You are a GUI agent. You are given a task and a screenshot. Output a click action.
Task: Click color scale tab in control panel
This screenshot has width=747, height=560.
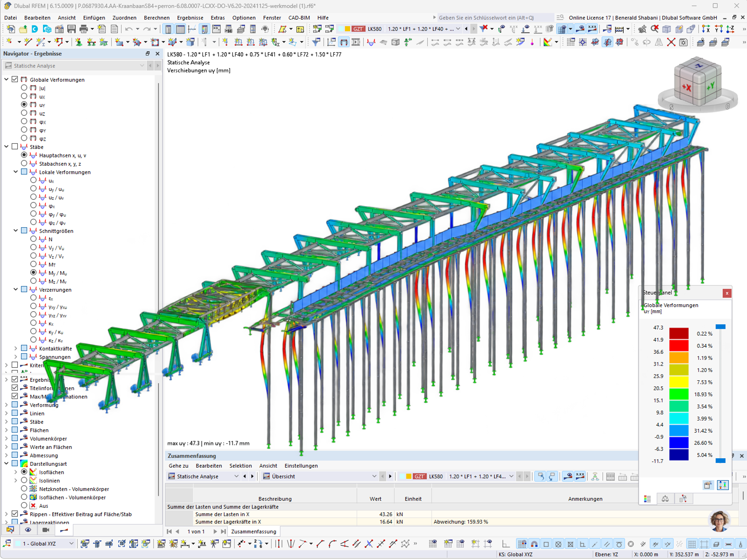648,499
